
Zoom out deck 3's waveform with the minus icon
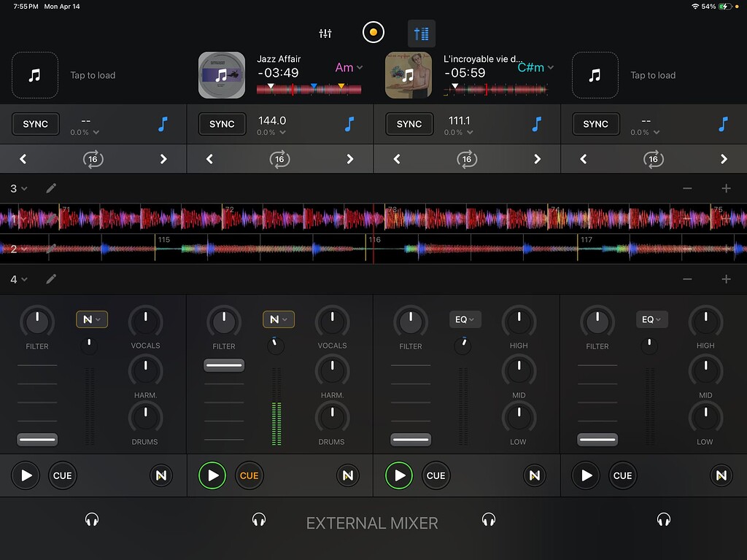point(686,188)
